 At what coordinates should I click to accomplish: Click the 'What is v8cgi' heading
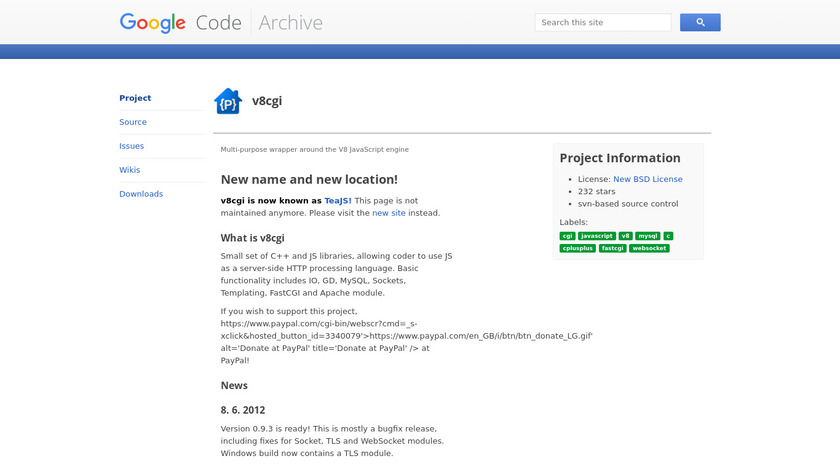click(x=252, y=238)
